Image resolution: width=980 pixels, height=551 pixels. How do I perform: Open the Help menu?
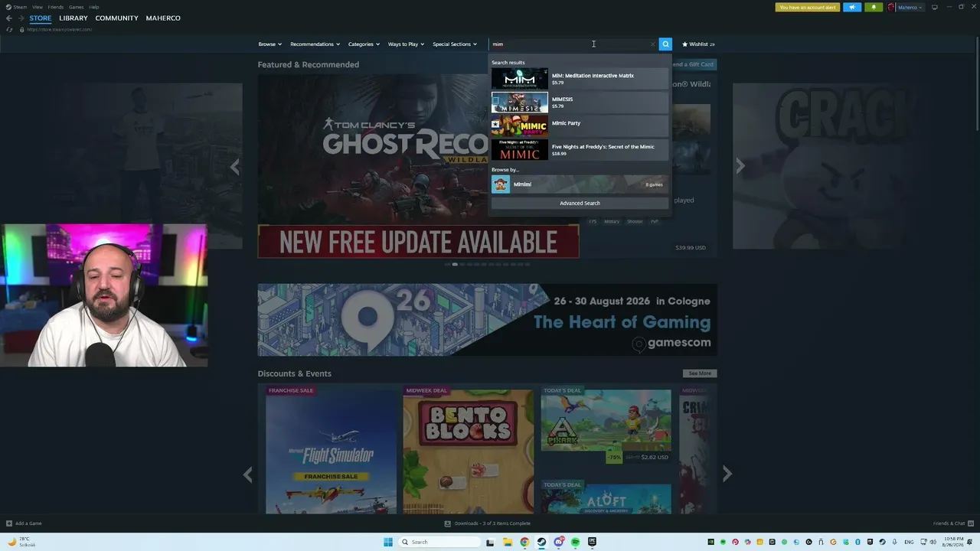94,7
